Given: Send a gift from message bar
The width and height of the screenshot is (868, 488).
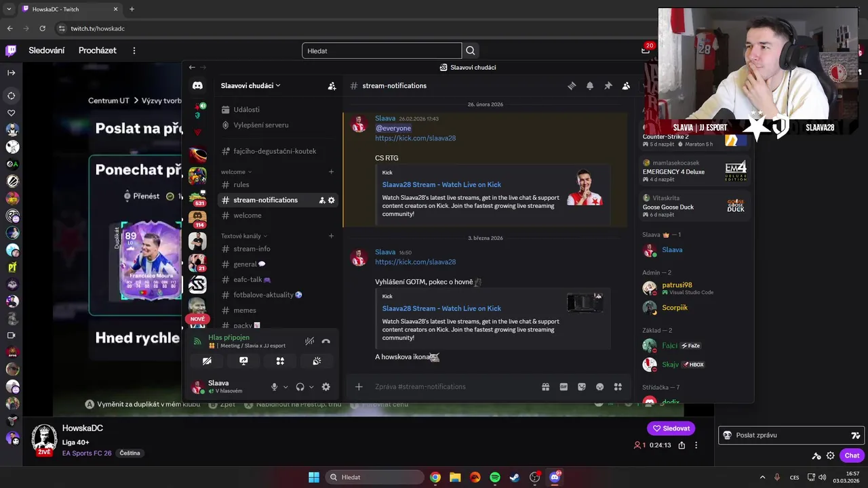Looking at the screenshot, I should 545,387.
